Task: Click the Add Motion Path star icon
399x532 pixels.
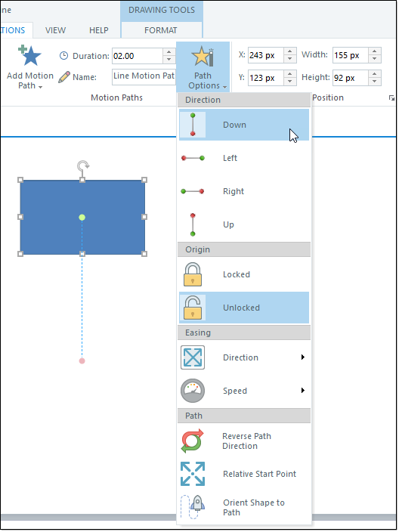Action: click(x=30, y=56)
